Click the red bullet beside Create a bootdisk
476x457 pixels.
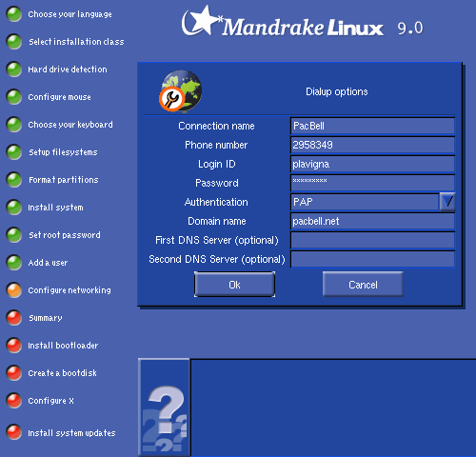14,373
